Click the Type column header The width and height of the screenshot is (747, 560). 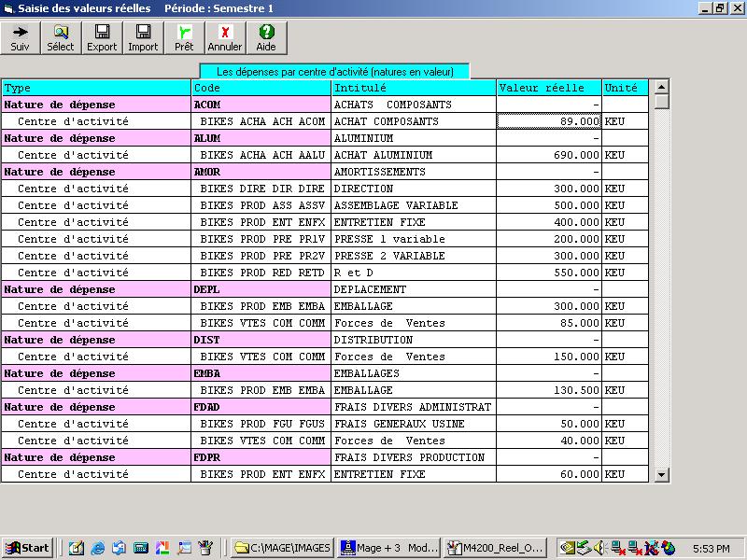coord(96,88)
